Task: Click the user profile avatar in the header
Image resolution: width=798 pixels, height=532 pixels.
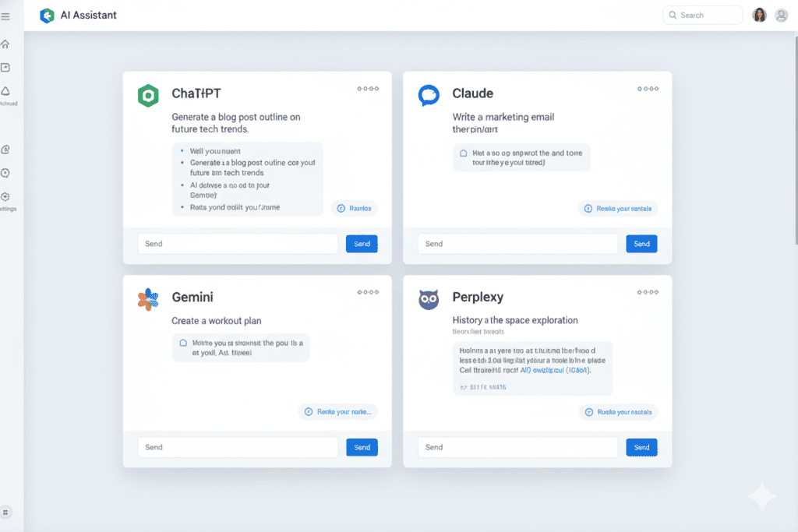Action: tap(759, 14)
